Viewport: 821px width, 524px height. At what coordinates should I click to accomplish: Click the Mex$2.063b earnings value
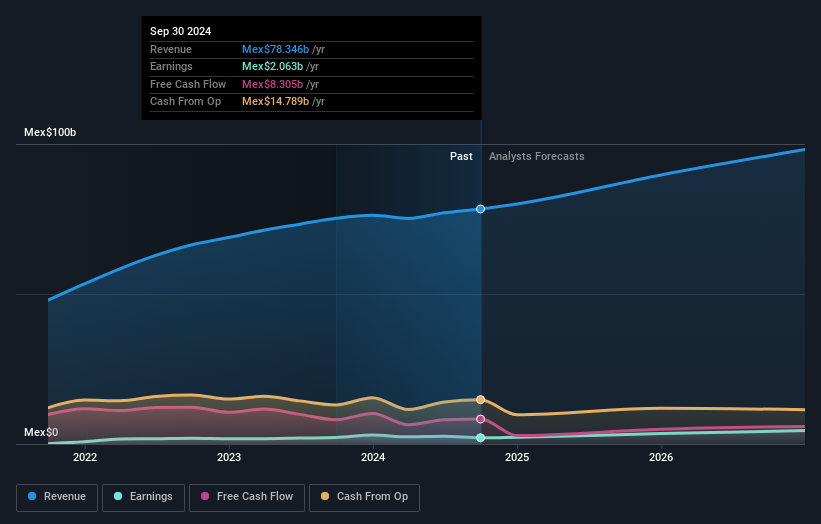pyautogui.click(x=272, y=66)
